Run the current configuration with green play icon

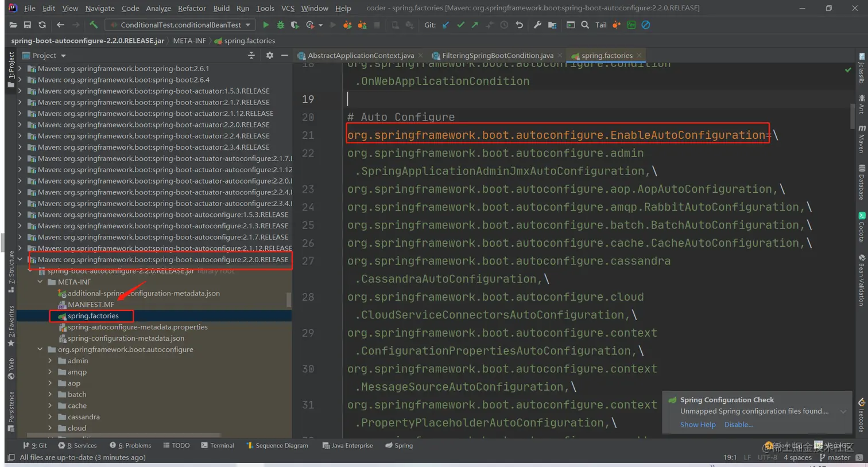266,25
